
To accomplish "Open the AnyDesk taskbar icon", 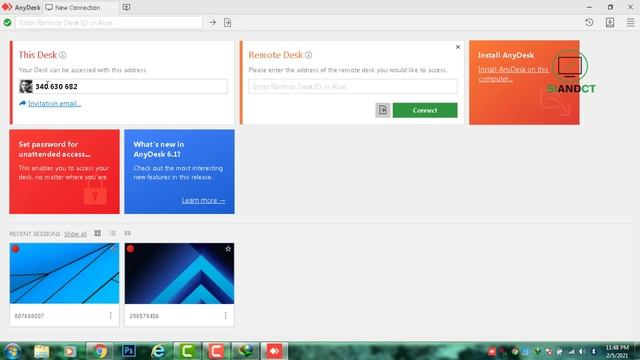I will tap(274, 351).
